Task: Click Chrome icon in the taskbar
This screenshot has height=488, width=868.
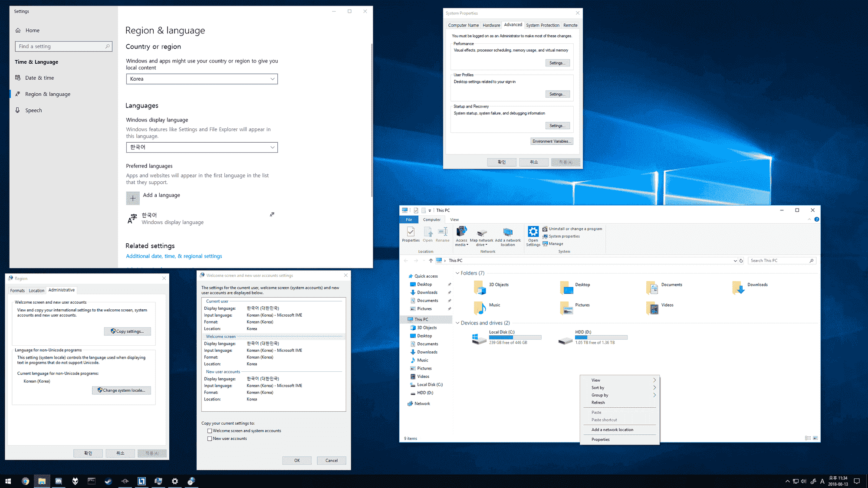Action: click(x=25, y=481)
